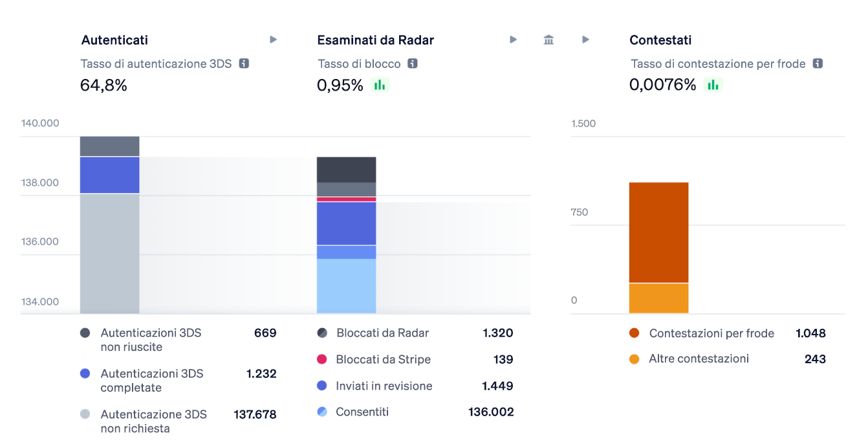
Task: Click dark orange fraud disputes bar segment
Action: (658, 232)
